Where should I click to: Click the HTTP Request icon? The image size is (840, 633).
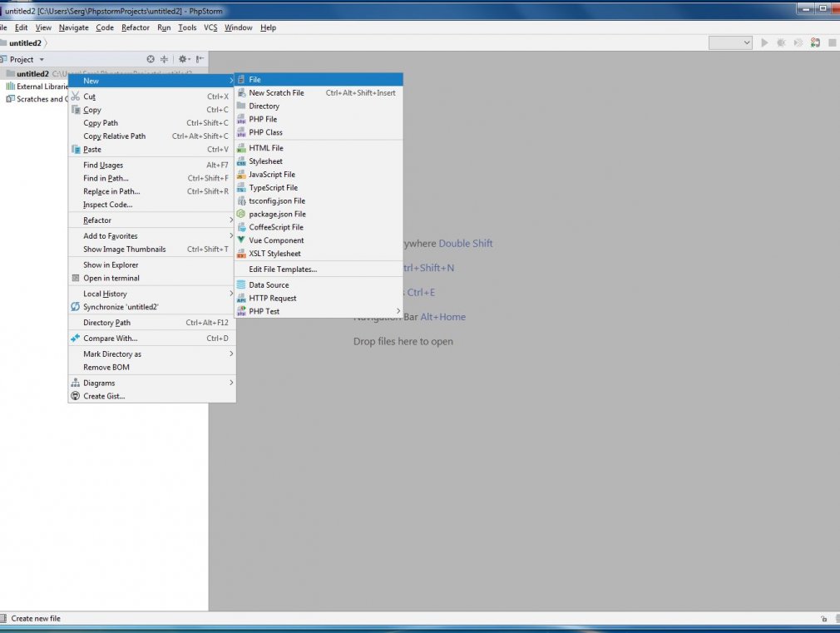pyautogui.click(x=241, y=298)
